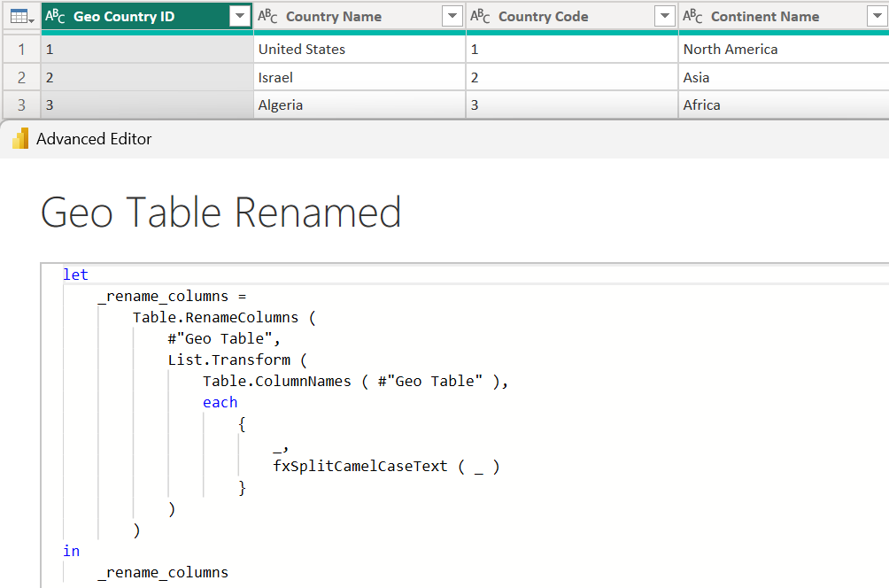Click the Geo Table Renamed query title
Viewport: 889px width, 588px height.
tap(221, 213)
